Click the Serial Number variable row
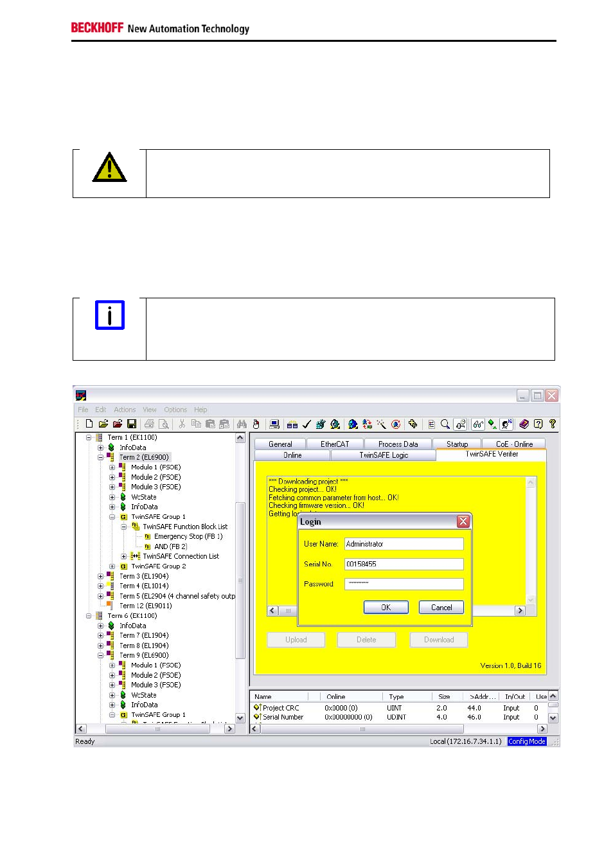613x868 pixels. [398, 717]
